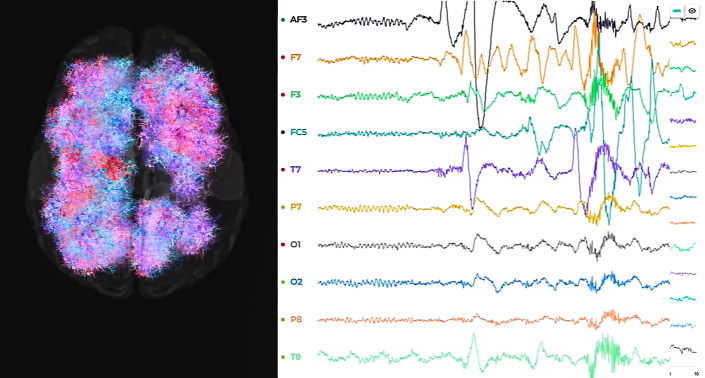Screen dimensions: 705x378
Task: Click the red status dot beside O1
Action: 283,245
